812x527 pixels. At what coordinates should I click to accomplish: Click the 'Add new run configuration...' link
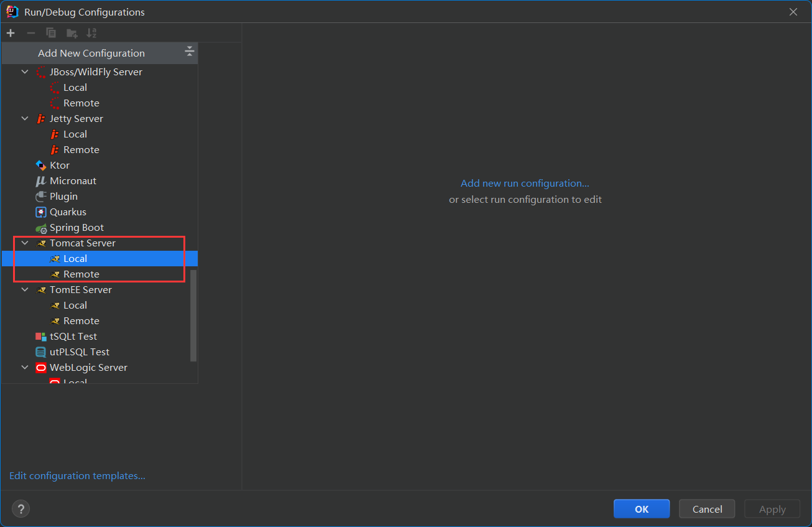pos(525,184)
